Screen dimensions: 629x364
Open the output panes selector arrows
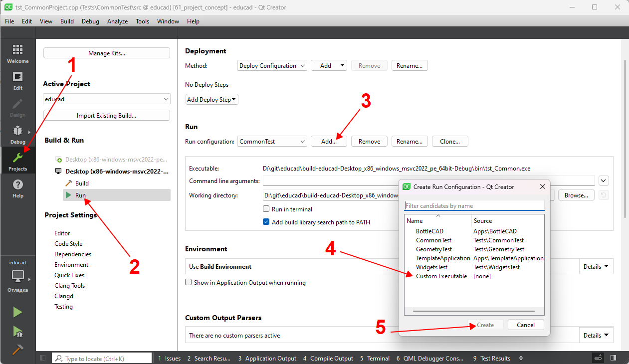(521, 358)
